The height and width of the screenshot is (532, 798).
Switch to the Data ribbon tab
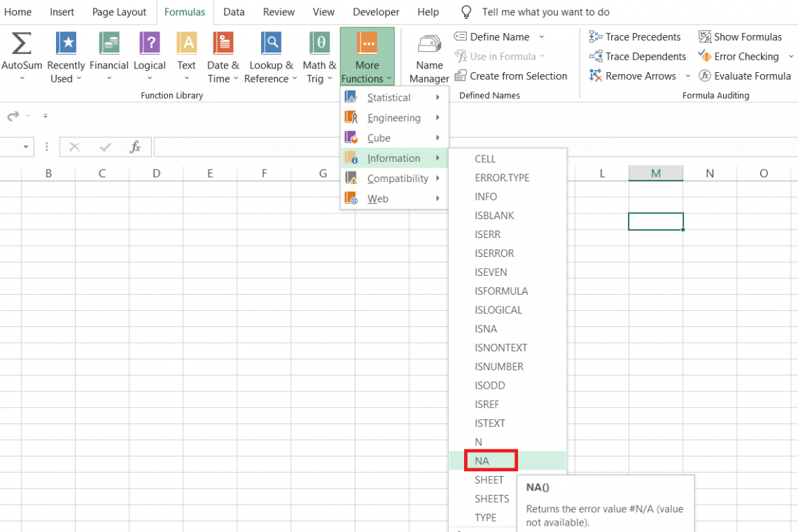point(234,12)
